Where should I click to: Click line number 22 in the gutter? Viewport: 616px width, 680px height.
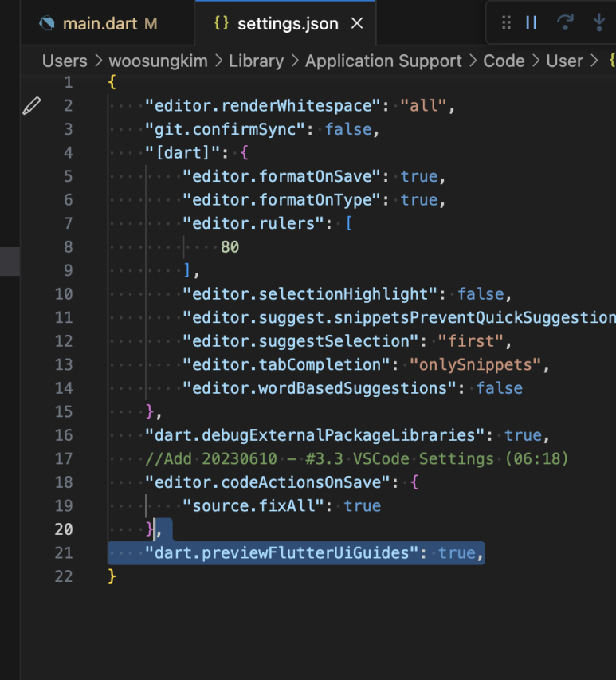pyautogui.click(x=64, y=576)
